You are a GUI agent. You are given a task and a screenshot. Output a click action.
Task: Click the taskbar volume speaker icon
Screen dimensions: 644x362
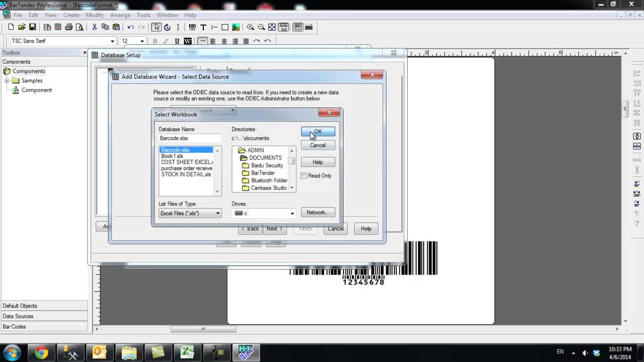point(585,353)
